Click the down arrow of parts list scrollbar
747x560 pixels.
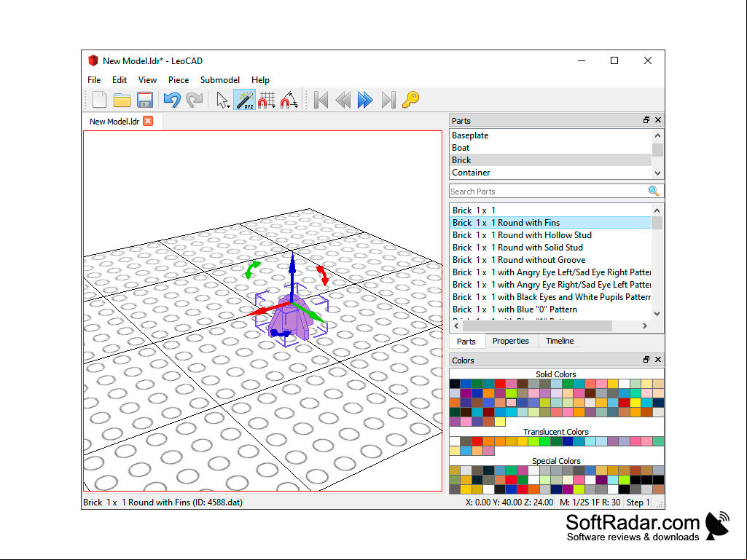pyautogui.click(x=657, y=313)
